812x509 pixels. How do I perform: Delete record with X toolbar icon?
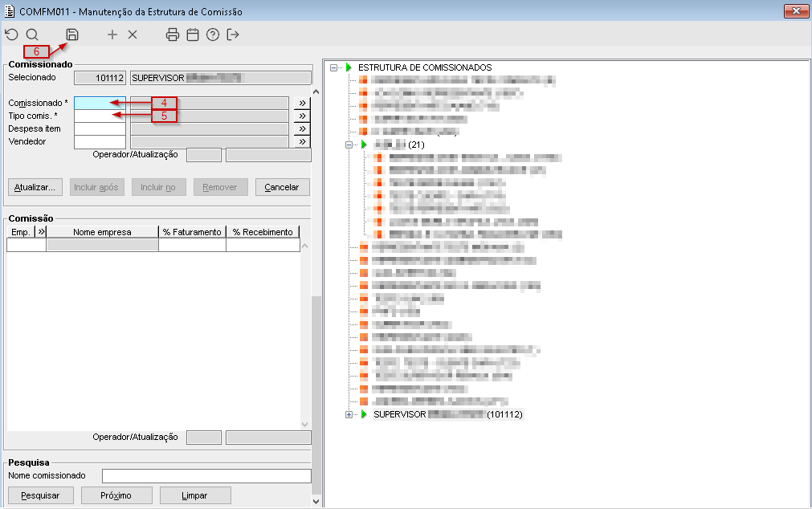(x=133, y=35)
